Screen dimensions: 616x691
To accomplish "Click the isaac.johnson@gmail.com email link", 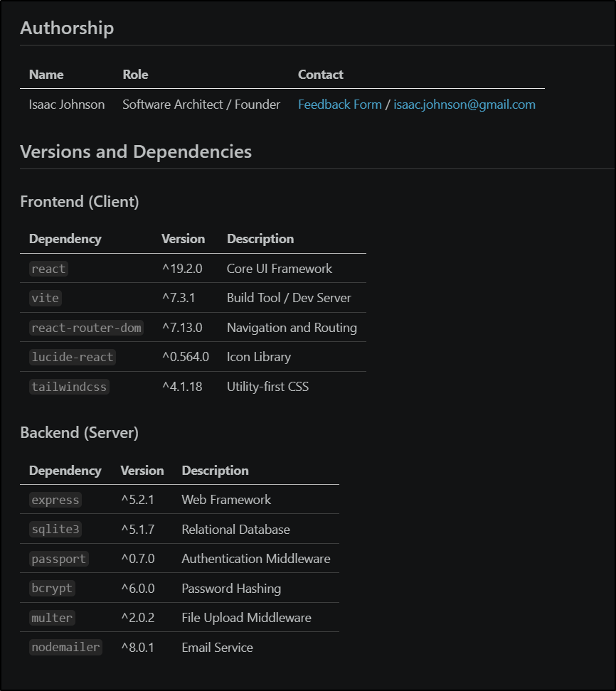I will click(x=464, y=105).
